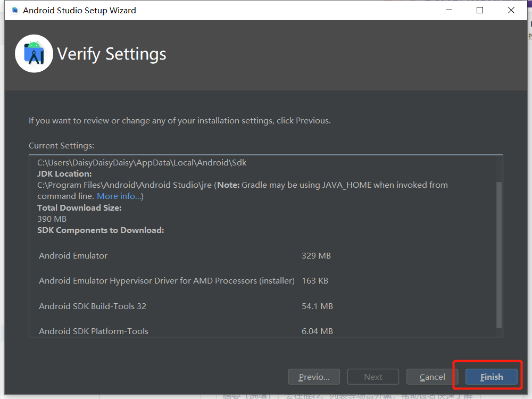Click the Verify Settings heading
The width and height of the screenshot is (532, 399).
(112, 54)
